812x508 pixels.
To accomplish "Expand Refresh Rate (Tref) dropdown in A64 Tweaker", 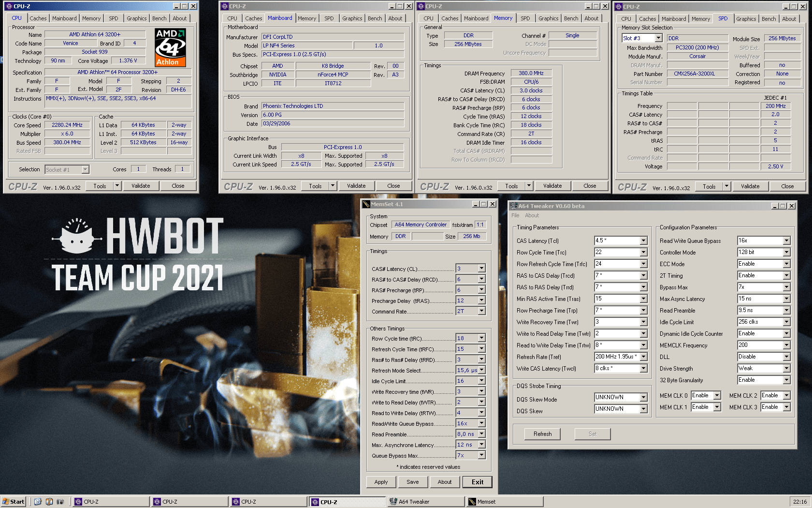I will (x=643, y=357).
